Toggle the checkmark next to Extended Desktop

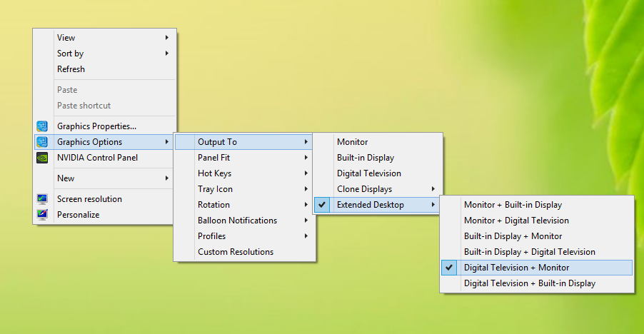click(322, 204)
